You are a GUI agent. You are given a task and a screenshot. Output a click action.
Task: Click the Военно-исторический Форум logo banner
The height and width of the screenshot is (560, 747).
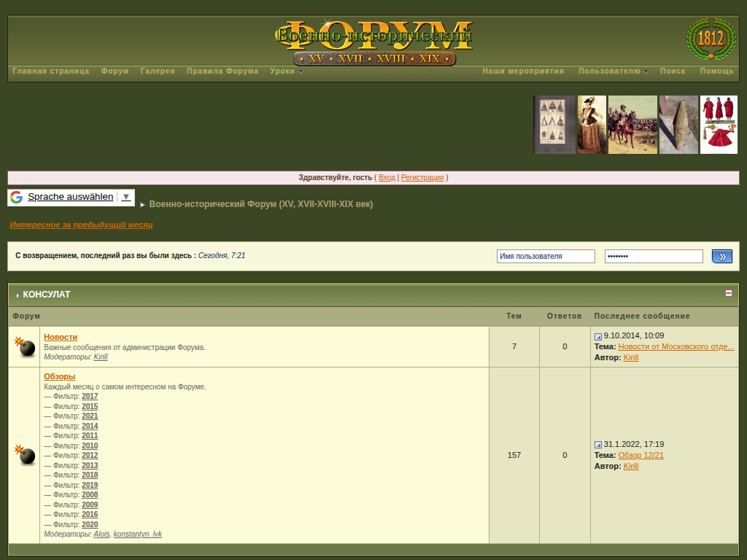[373, 43]
